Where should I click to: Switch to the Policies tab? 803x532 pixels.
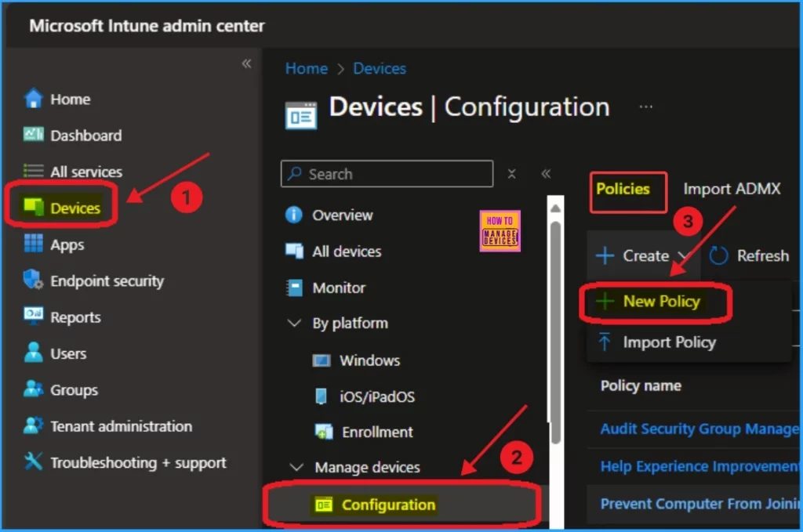point(623,190)
